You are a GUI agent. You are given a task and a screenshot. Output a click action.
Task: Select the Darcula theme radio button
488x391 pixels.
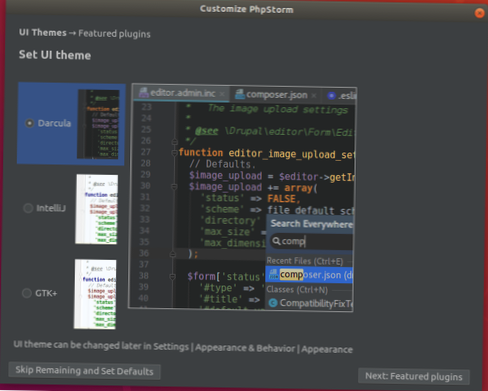point(30,123)
